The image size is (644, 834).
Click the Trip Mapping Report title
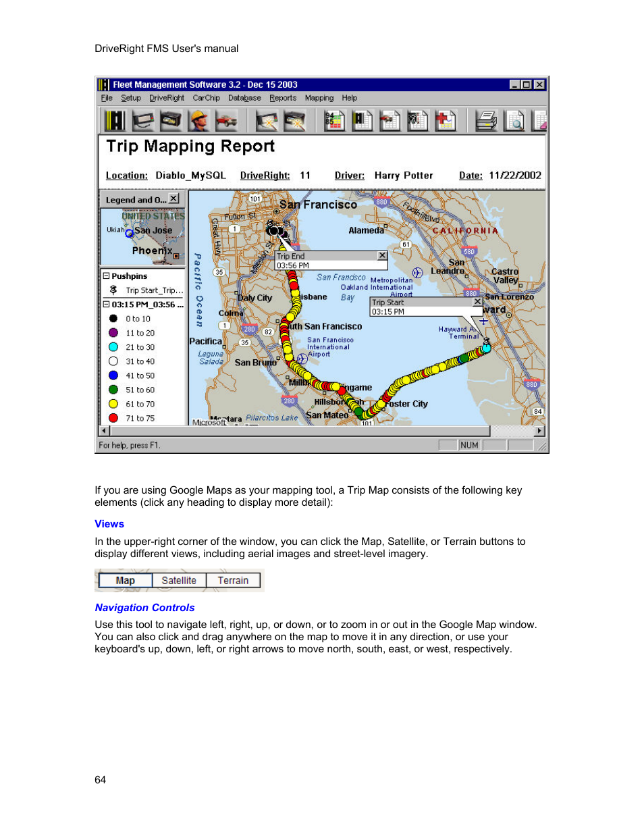point(190,147)
